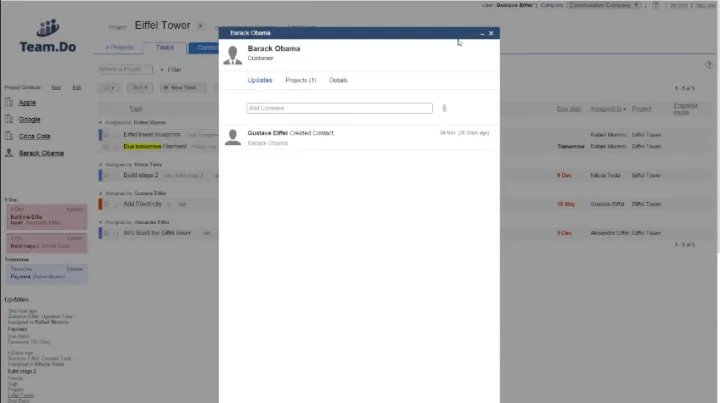Open the Tasks tab behind the dialog

pyautogui.click(x=164, y=47)
